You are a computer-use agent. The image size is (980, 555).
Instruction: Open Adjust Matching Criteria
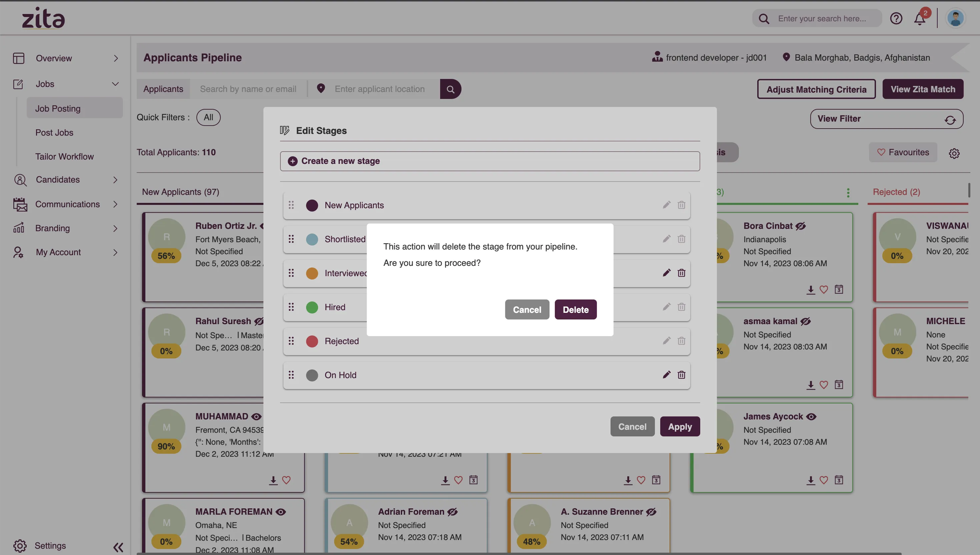pyautogui.click(x=816, y=89)
